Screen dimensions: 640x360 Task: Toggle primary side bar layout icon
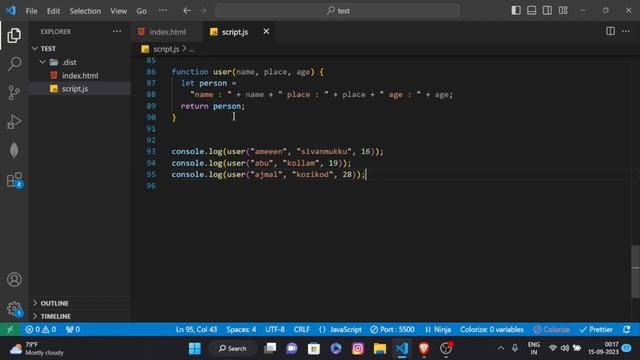tap(516, 11)
